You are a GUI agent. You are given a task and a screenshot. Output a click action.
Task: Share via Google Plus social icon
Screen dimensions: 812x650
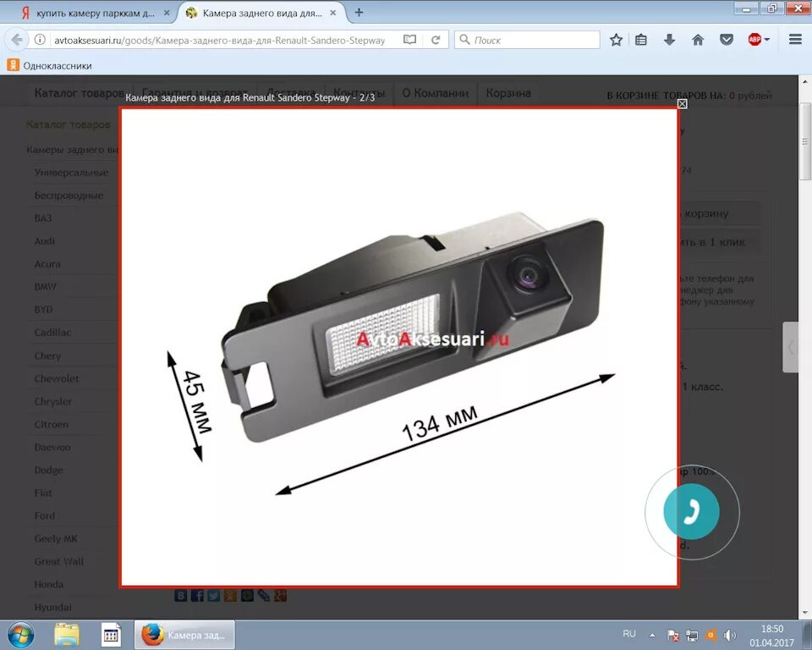click(280, 595)
